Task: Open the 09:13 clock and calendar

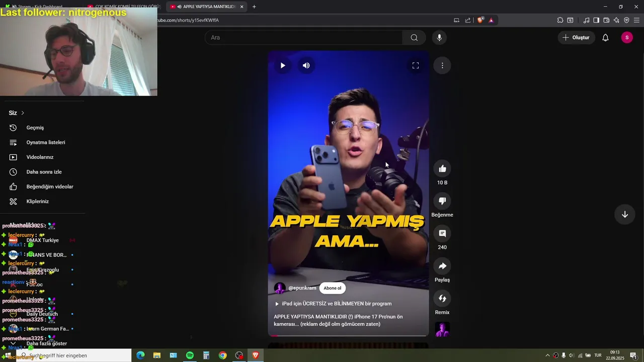Action: pyautogui.click(x=615, y=355)
